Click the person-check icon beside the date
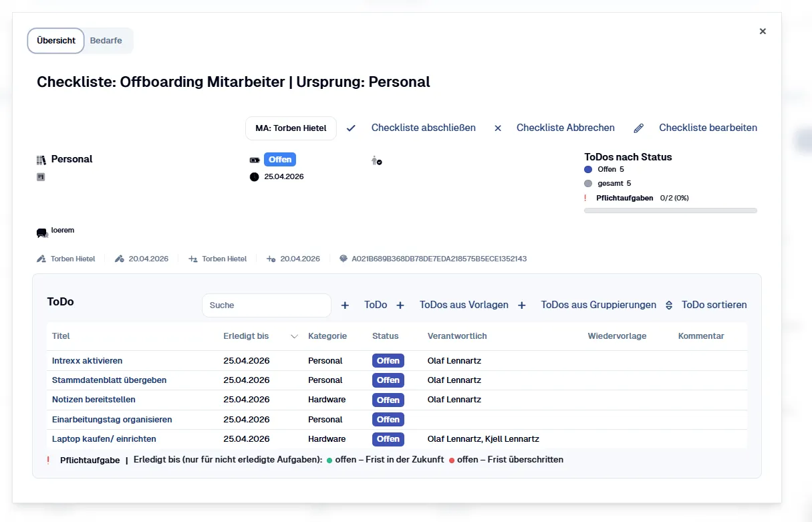 [x=376, y=160]
